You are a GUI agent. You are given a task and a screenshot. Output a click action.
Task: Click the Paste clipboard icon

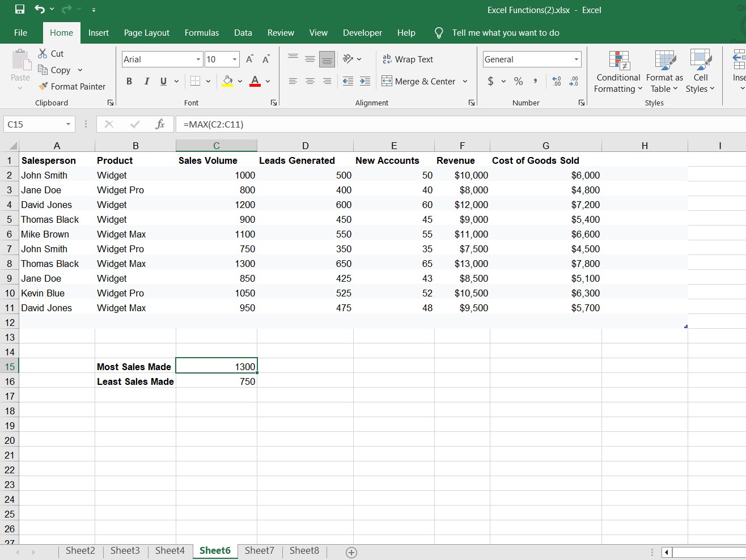point(20,59)
